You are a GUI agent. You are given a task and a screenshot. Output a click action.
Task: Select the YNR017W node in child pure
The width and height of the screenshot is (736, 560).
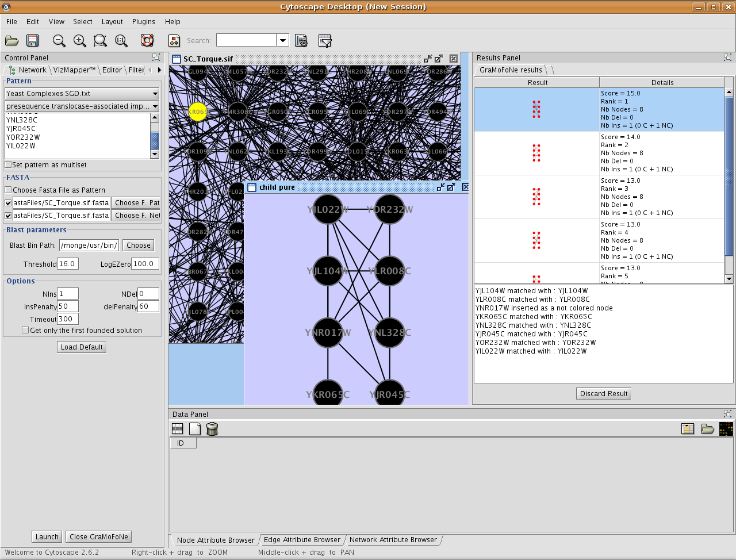pyautogui.click(x=328, y=333)
